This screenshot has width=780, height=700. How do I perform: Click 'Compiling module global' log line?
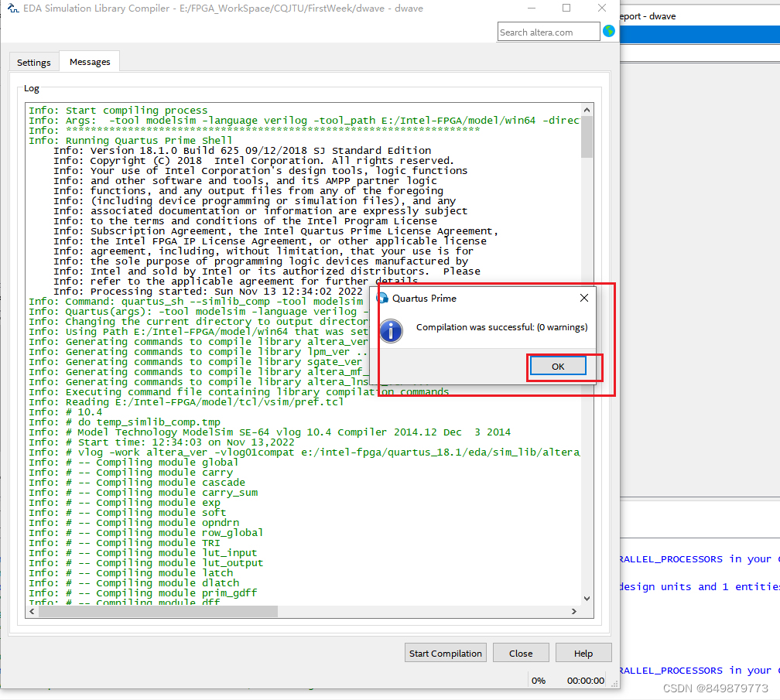[x=133, y=463]
